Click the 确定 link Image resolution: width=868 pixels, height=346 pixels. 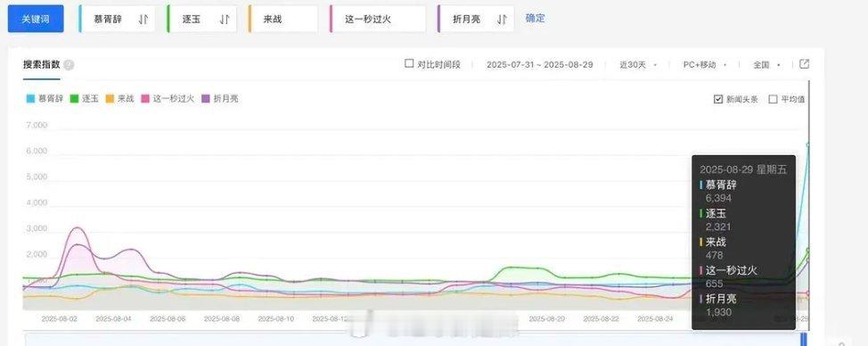(x=535, y=18)
